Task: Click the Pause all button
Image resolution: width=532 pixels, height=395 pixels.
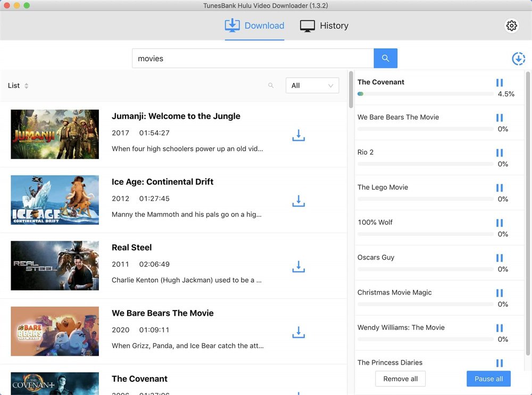Action: click(x=488, y=379)
